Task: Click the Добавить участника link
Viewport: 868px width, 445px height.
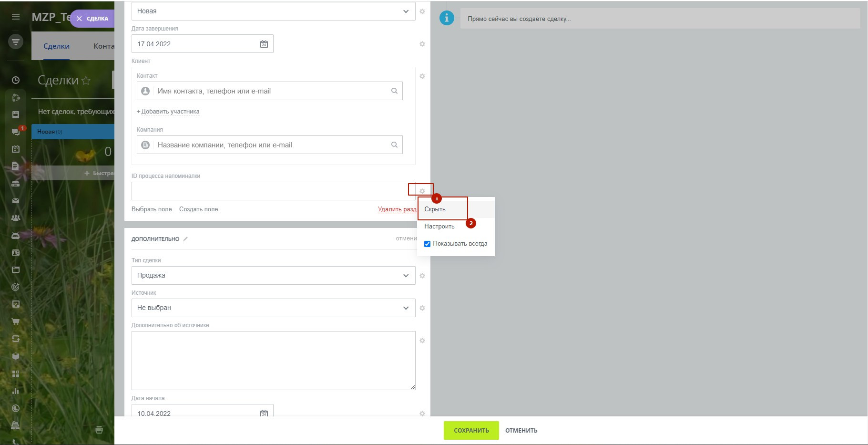Action: (170, 112)
